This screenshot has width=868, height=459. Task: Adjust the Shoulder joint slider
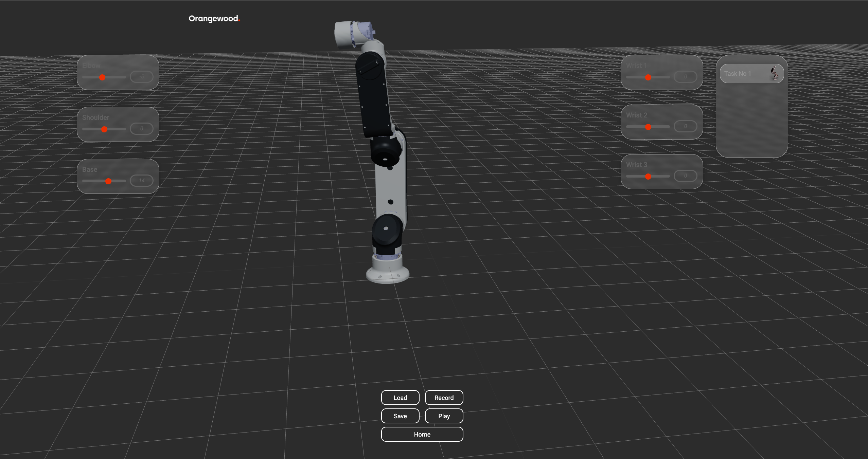click(x=104, y=129)
